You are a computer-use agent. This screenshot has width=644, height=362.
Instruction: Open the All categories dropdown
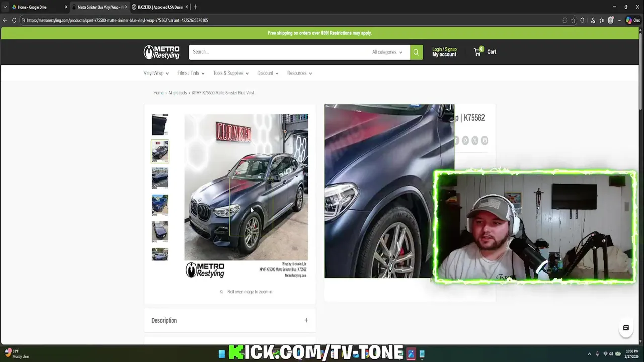click(x=387, y=52)
